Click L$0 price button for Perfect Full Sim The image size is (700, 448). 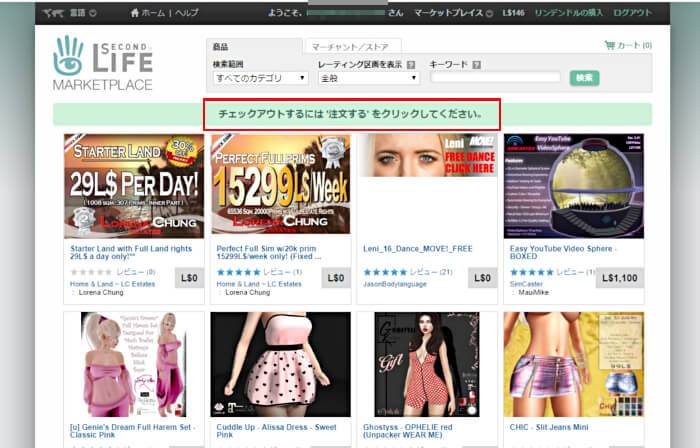[336, 278]
